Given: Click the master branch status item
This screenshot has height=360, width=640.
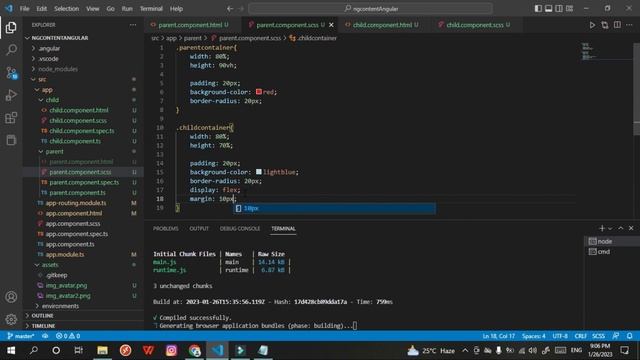Looking at the screenshot, I should tap(21, 336).
